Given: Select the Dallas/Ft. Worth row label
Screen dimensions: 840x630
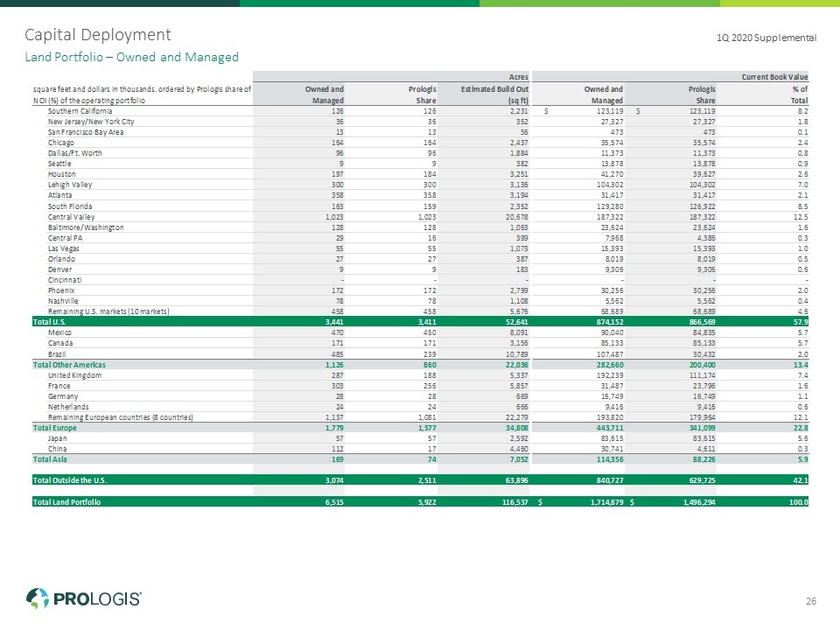Looking at the screenshot, I should (74, 152).
